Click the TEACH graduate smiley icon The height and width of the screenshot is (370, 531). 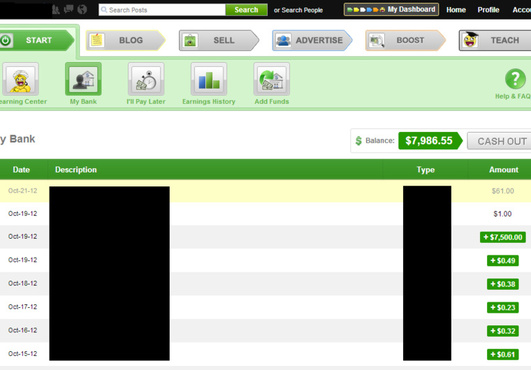point(470,40)
